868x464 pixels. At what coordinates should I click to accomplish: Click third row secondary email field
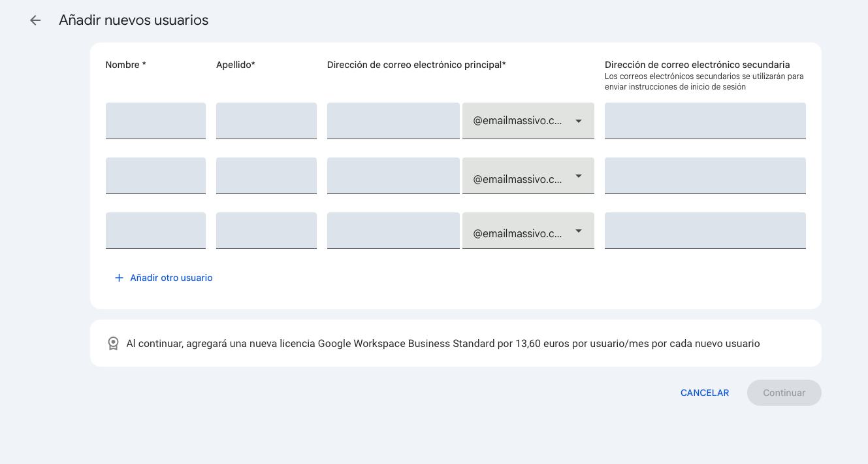[x=705, y=231]
